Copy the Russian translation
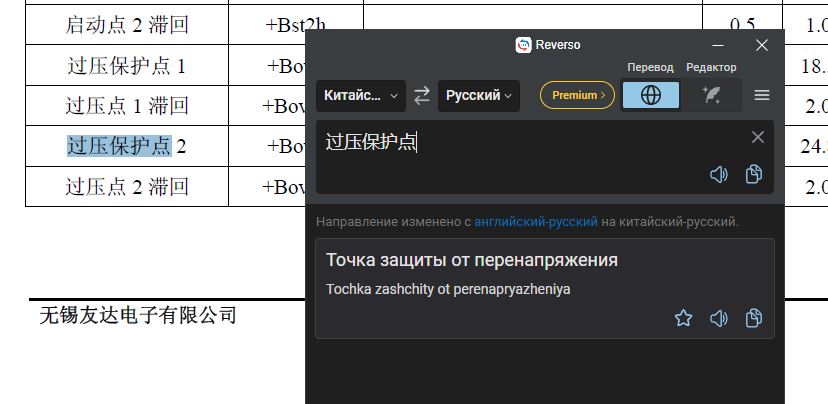Viewport: 828px width, 404px height. (754, 318)
